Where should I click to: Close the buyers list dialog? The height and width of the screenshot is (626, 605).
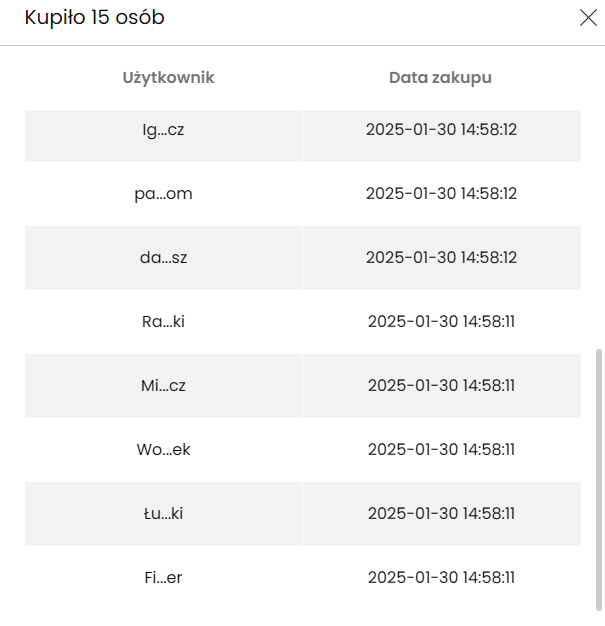pos(588,17)
